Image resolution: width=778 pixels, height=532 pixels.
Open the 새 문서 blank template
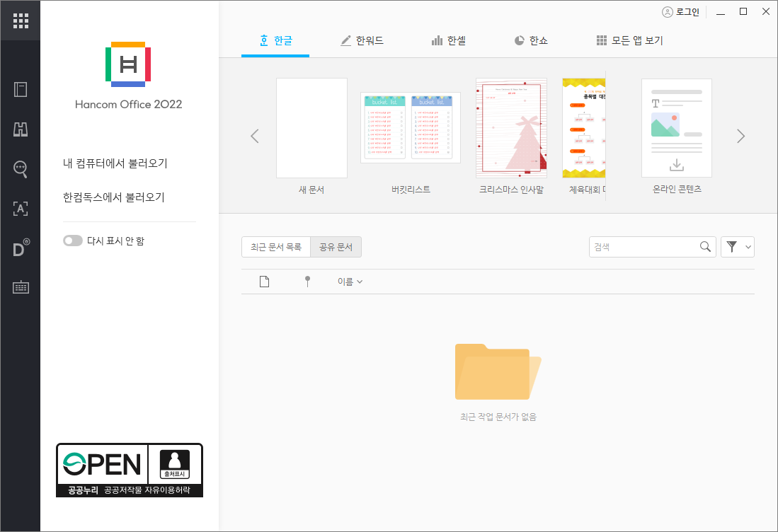click(x=311, y=128)
